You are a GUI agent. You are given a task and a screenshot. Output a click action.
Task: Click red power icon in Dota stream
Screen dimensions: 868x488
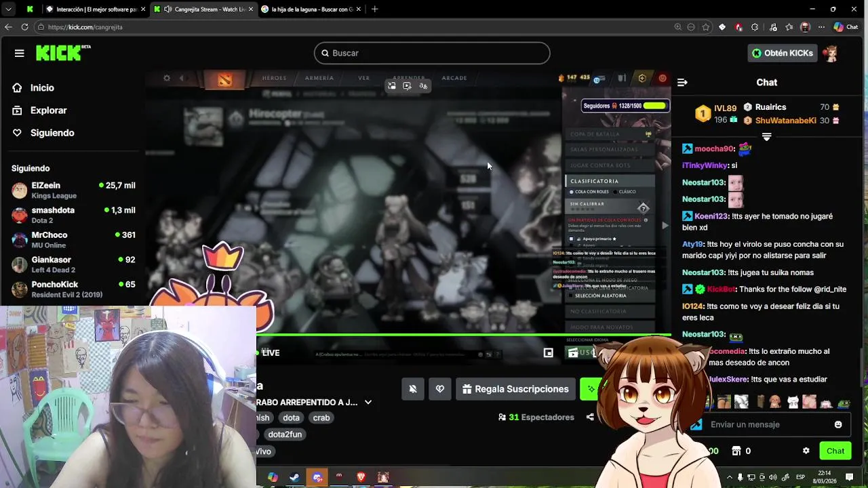click(x=663, y=79)
